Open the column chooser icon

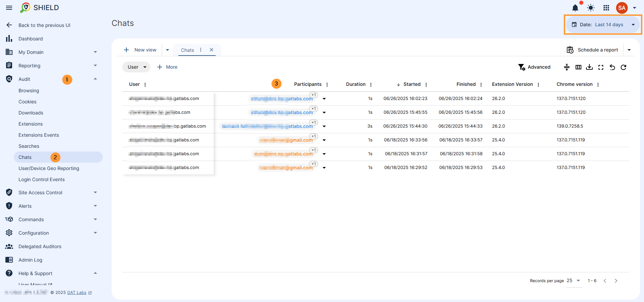click(x=578, y=67)
